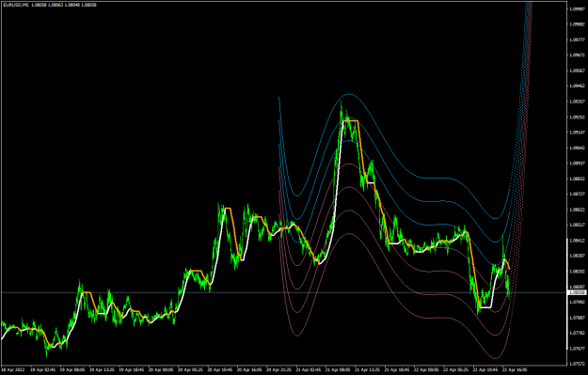
Task: Click price scale value 1.08517
Action: click(x=577, y=225)
